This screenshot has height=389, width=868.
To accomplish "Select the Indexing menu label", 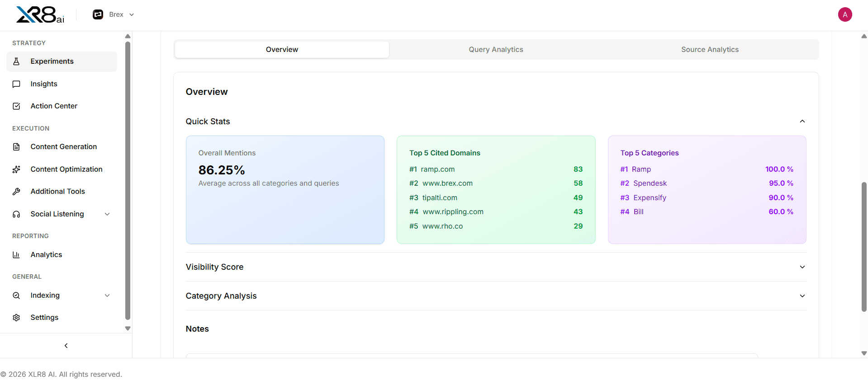I will pos(45,295).
